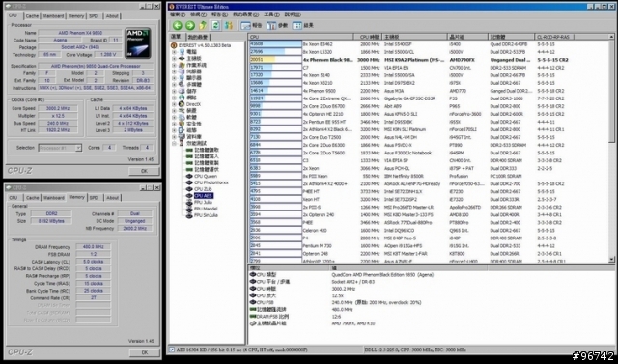Click the green Forward arrow in EVEREST toolbar
Image resolution: width=618 pixels, height=364 pixels.
[x=190, y=26]
